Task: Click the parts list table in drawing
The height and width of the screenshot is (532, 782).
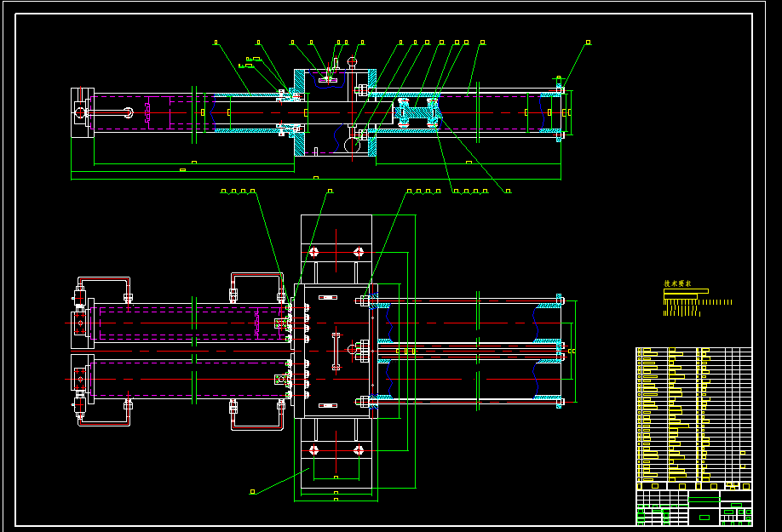Action: [693, 419]
